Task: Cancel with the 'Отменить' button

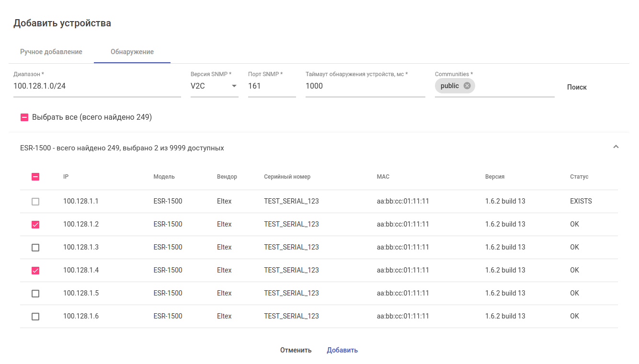Action: pos(296,350)
